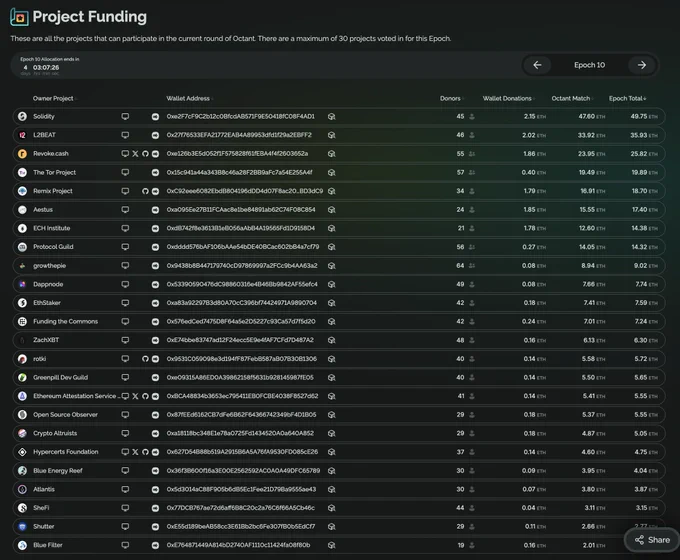The width and height of the screenshot is (680, 560).
Task: Sort by Owner Project column
Action: point(54,98)
